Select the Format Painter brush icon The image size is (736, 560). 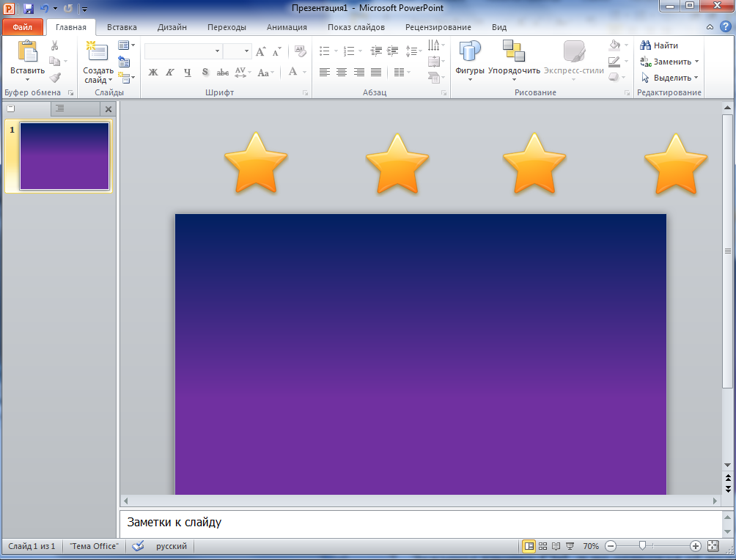click(55, 78)
